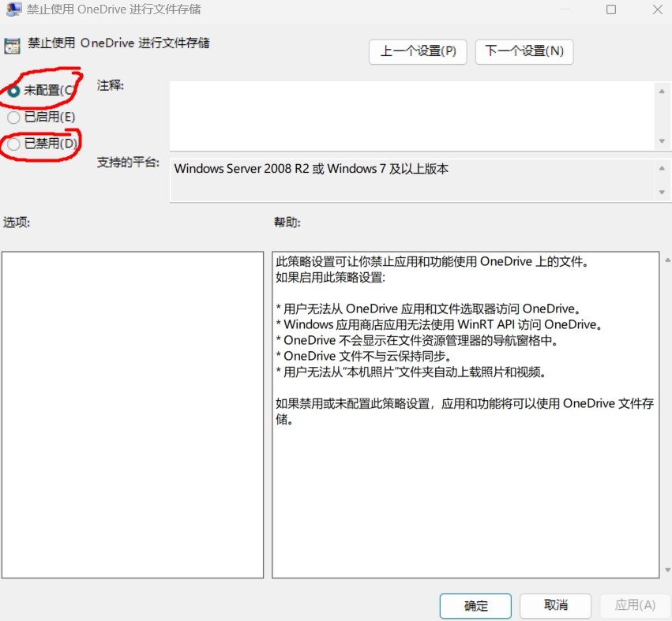Viewport: 672px width, 621px height.
Task: Click the policy setting icon beside the heading
Action: [12, 46]
